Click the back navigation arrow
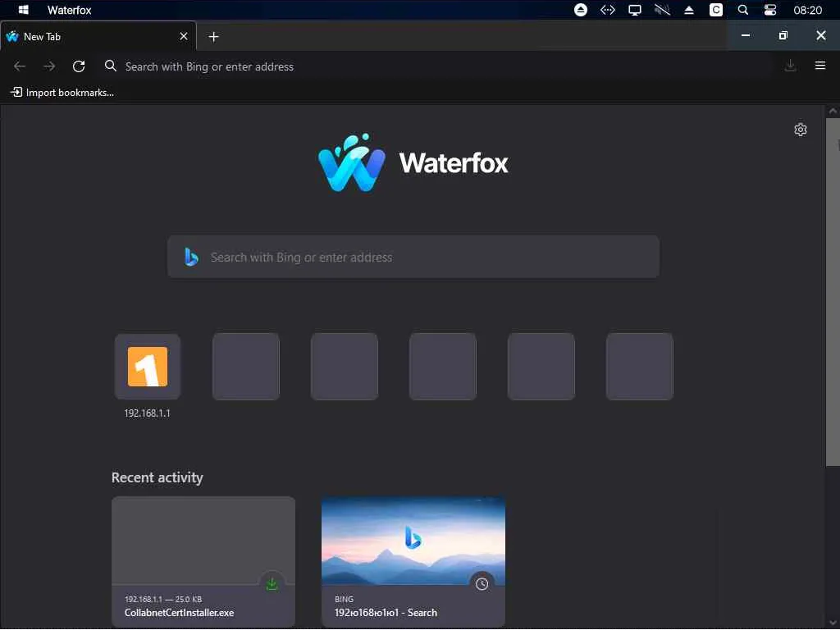This screenshot has width=840, height=630. (20, 66)
